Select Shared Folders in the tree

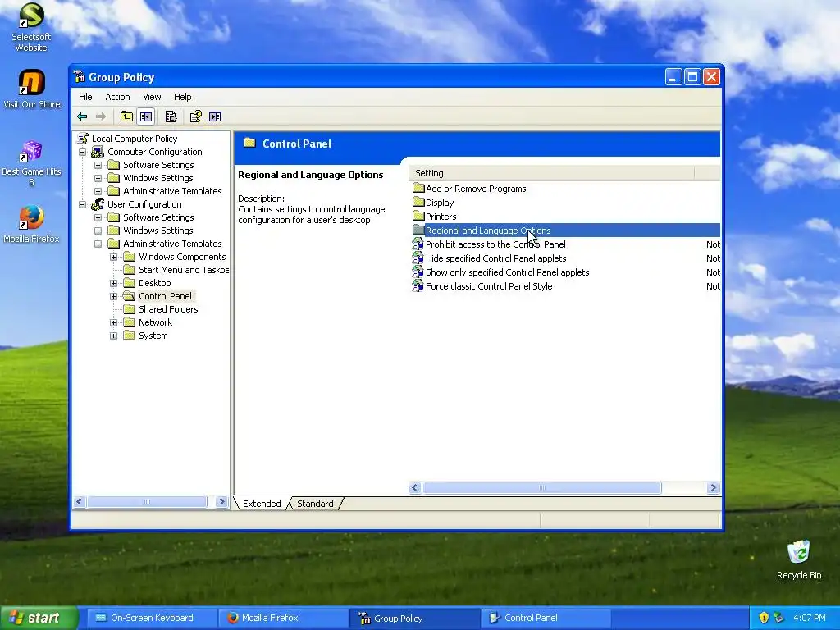click(168, 309)
